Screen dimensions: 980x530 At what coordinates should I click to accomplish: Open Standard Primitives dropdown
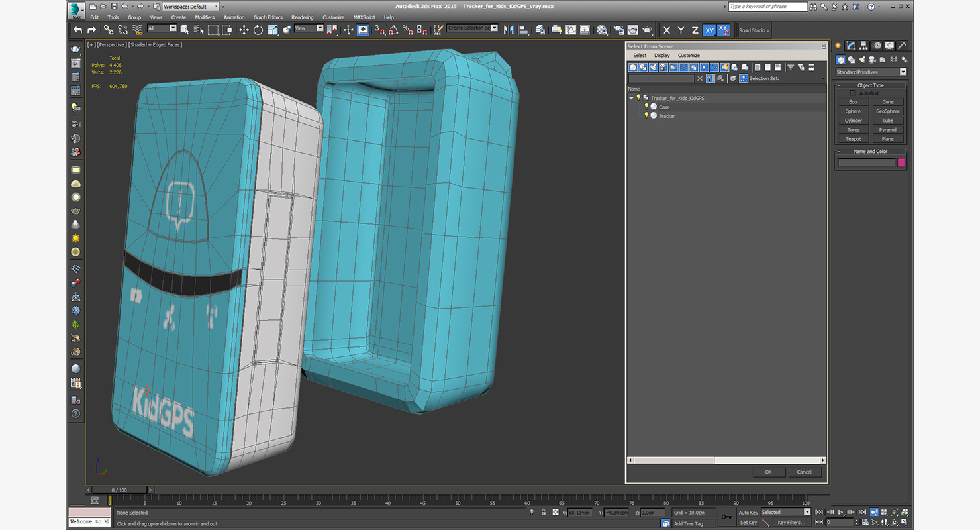(871, 72)
